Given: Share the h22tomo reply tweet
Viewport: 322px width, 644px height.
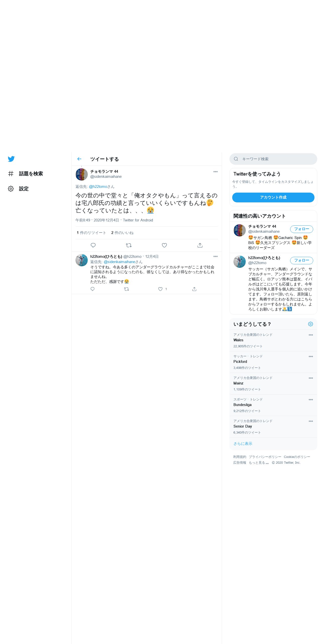Looking at the screenshot, I should coord(194,289).
